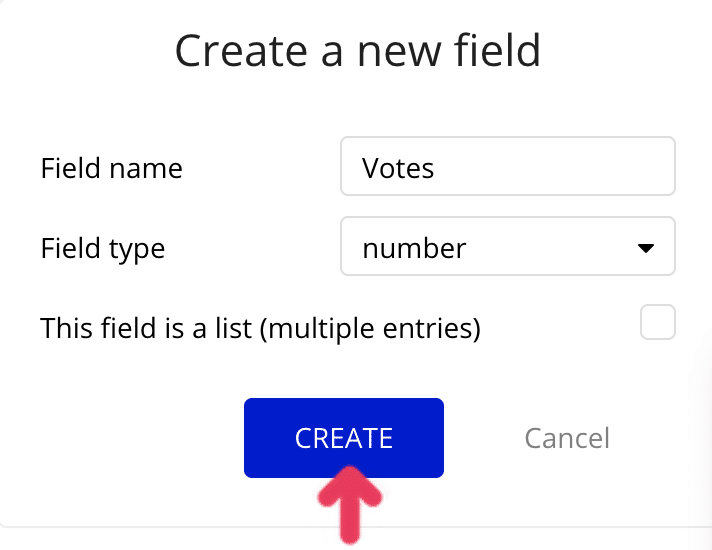The image size is (712, 550).
Task: Click the "Field name" label
Action: click(112, 168)
